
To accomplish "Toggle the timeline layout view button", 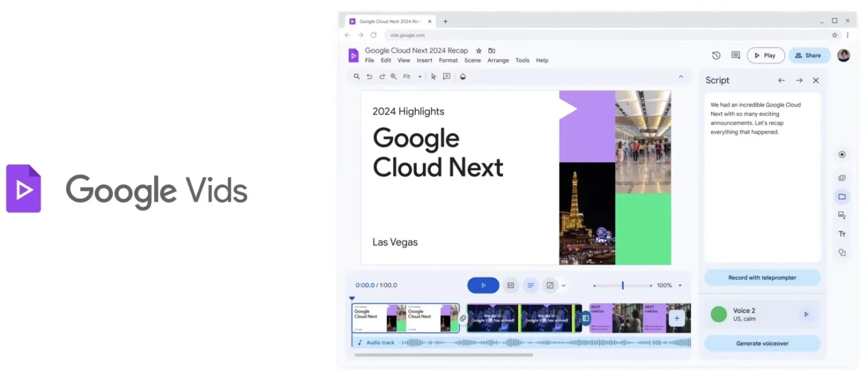I will (550, 285).
